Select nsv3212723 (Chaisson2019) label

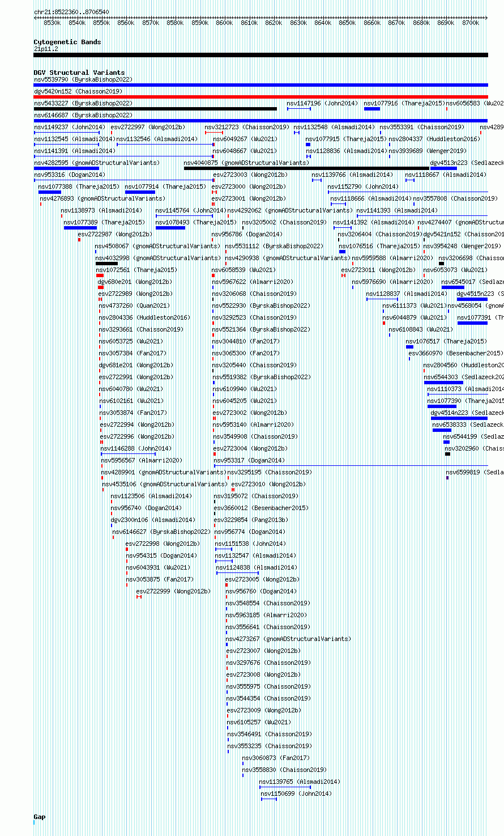247,127
